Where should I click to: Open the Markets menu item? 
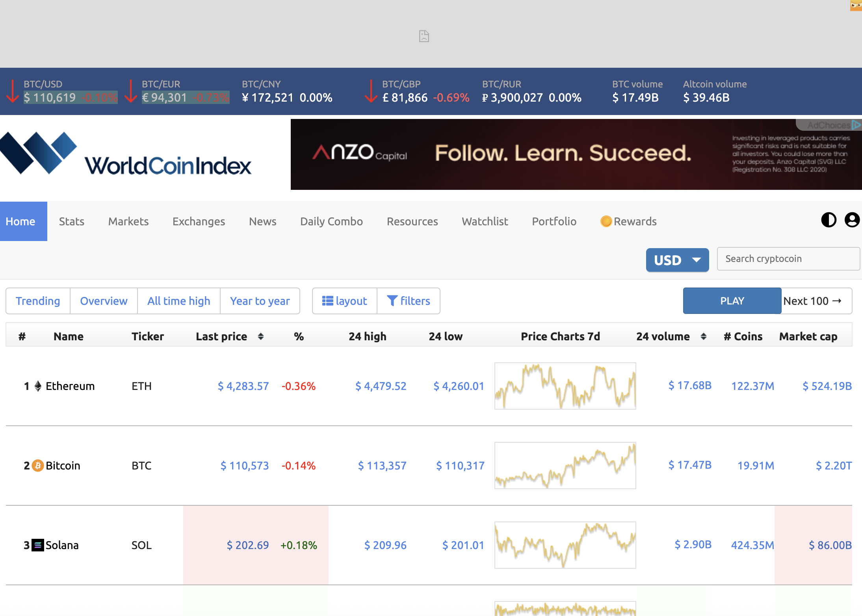(x=128, y=221)
